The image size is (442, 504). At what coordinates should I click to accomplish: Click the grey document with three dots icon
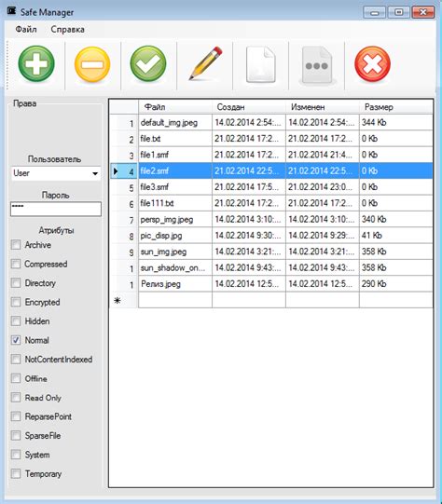tap(316, 65)
